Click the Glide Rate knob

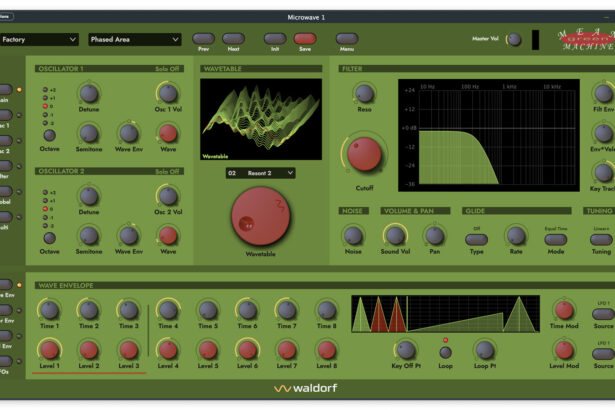click(x=516, y=236)
